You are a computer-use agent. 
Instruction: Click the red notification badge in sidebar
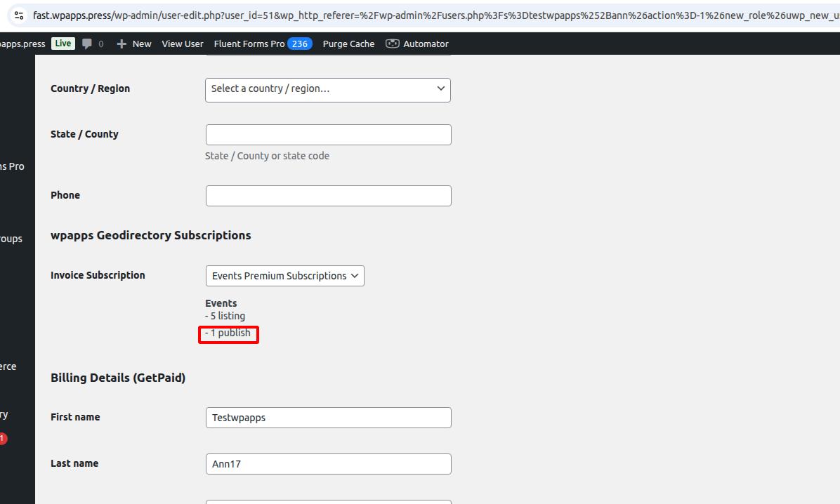(x=3, y=439)
